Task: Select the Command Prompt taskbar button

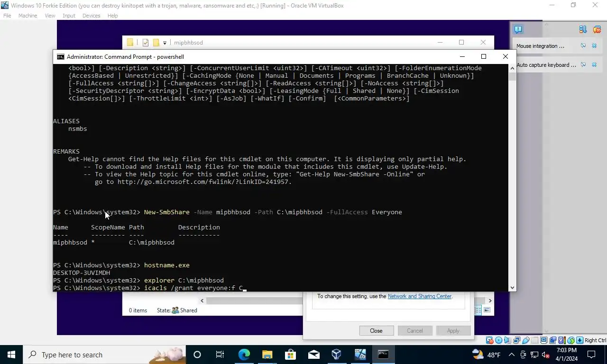Action: [383, 355]
